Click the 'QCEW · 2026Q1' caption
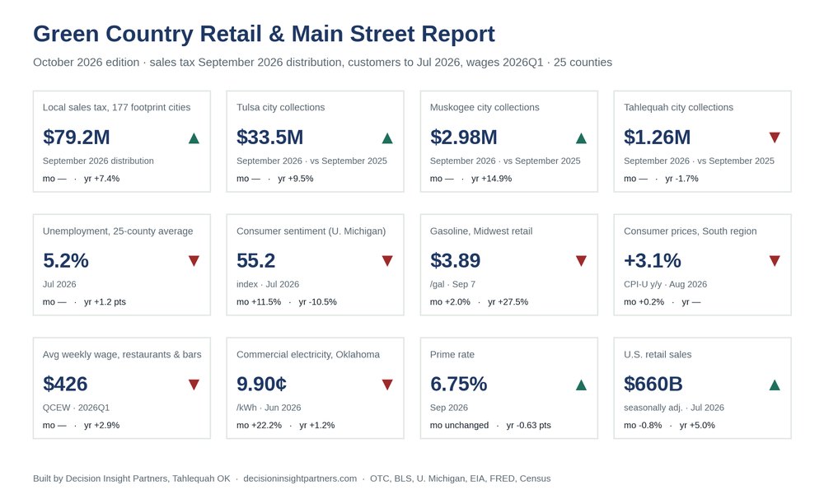The width and height of the screenshot is (824, 504). tap(76, 408)
